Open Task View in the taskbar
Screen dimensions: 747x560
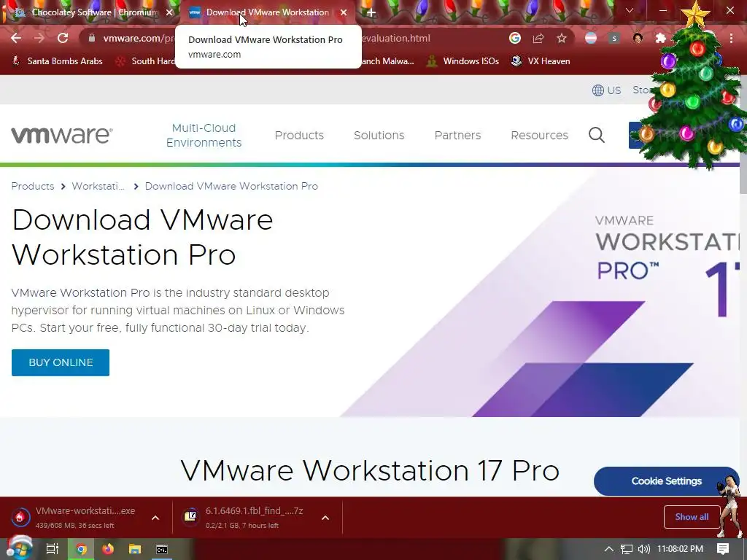(x=52, y=549)
